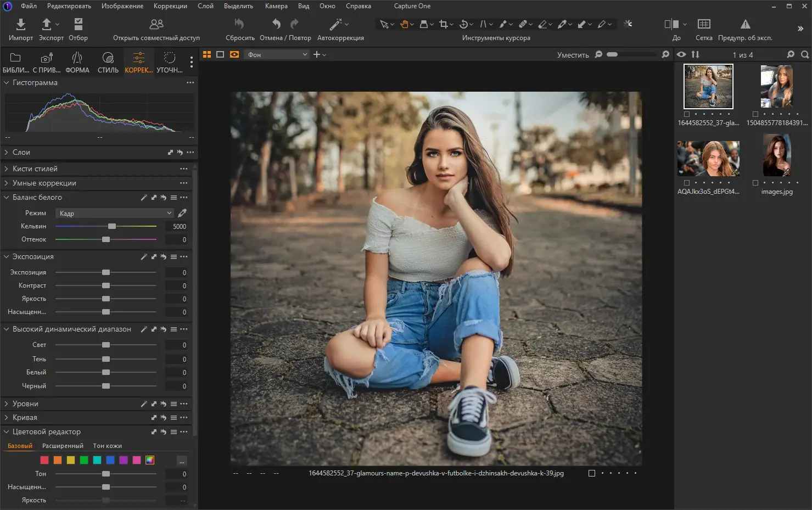The height and width of the screenshot is (510, 812).
Task: Select the images.jpg thumbnail
Action: [776, 155]
